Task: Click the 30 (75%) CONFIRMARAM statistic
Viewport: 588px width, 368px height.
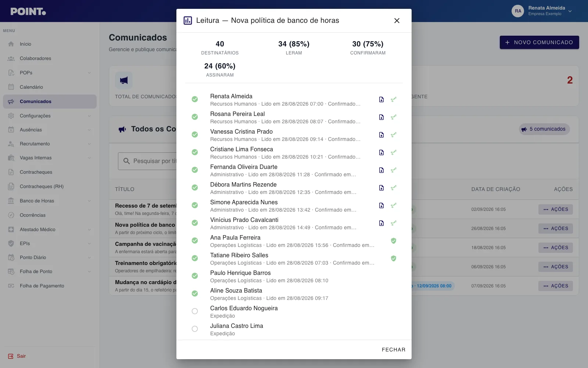Action: tap(368, 47)
